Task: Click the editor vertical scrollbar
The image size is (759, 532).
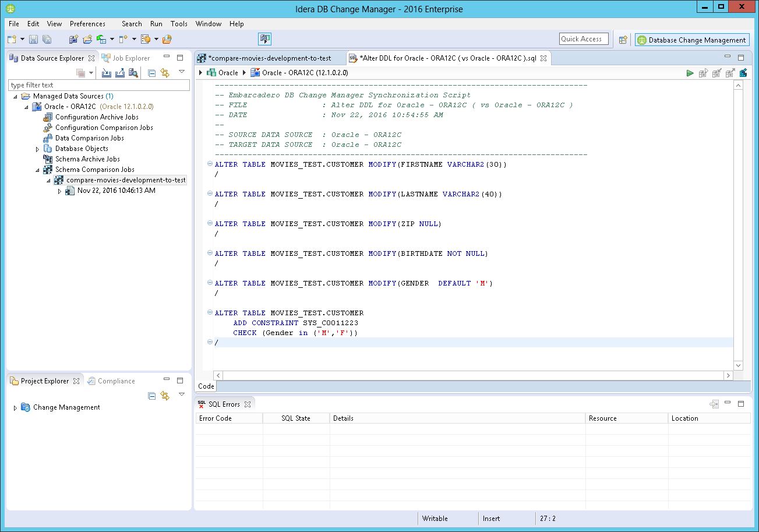Action: tap(738, 225)
